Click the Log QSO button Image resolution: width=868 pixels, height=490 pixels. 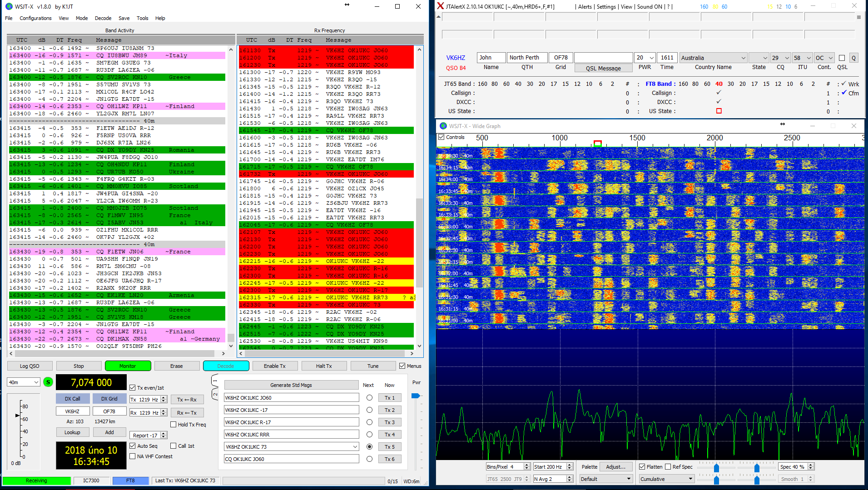(30, 366)
